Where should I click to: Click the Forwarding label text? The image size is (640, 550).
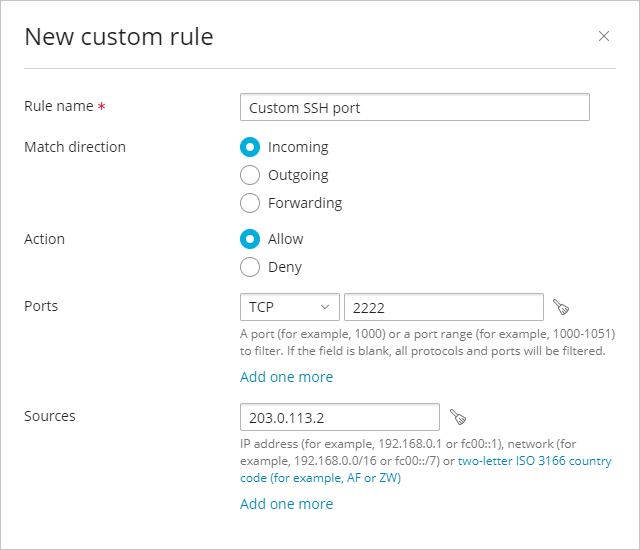coord(305,203)
